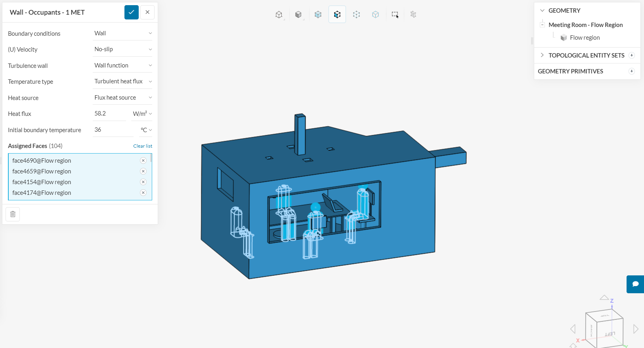The width and height of the screenshot is (644, 348).
Task: Select the Flow region geometry item
Action: pos(585,38)
